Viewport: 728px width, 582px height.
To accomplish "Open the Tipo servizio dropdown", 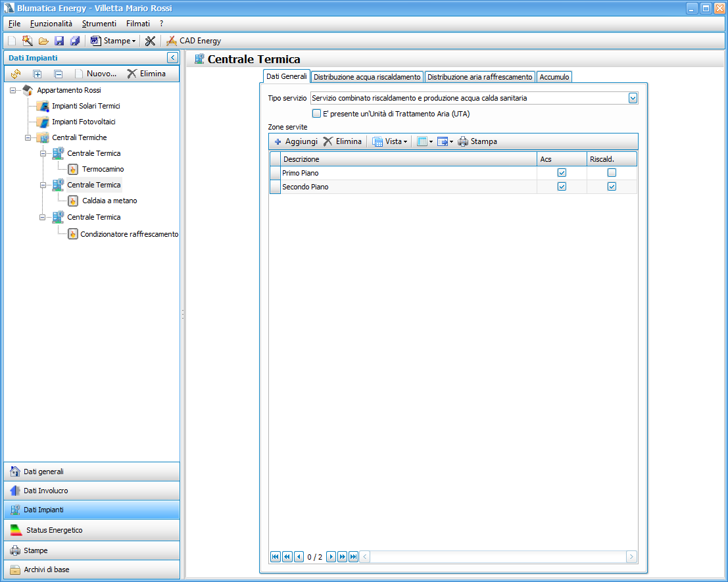I will tap(633, 98).
